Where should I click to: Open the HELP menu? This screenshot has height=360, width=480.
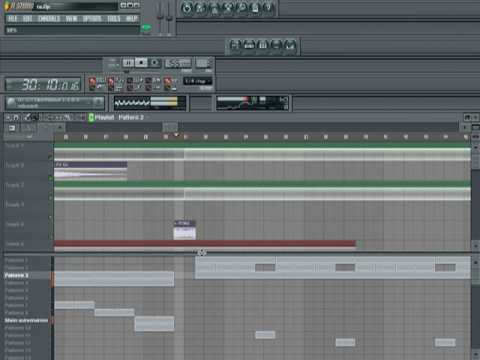pyautogui.click(x=132, y=18)
